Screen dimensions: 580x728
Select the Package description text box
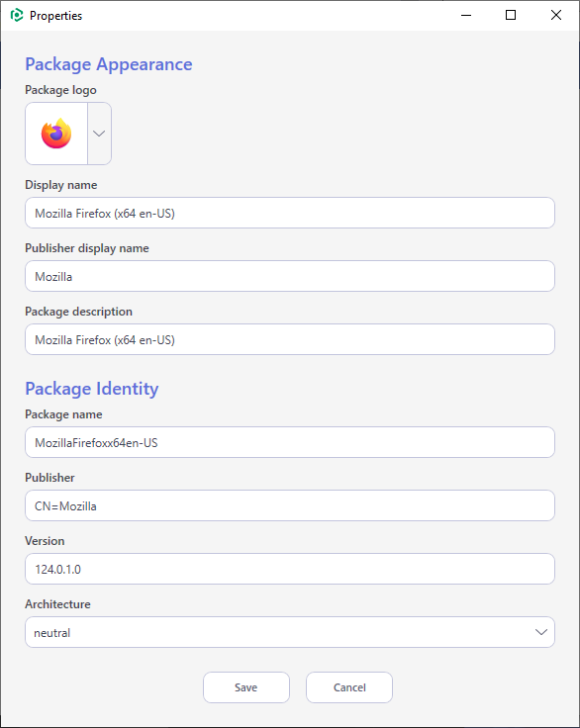(290, 339)
